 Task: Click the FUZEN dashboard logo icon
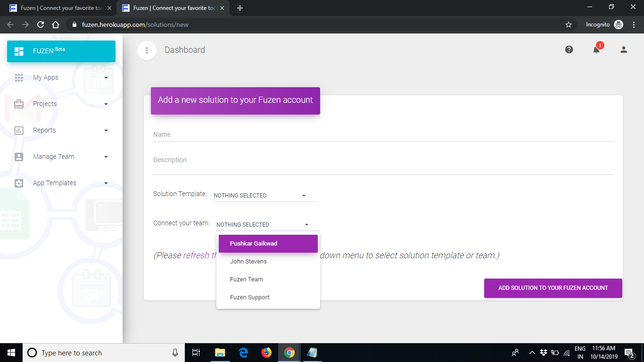pyautogui.click(x=19, y=51)
